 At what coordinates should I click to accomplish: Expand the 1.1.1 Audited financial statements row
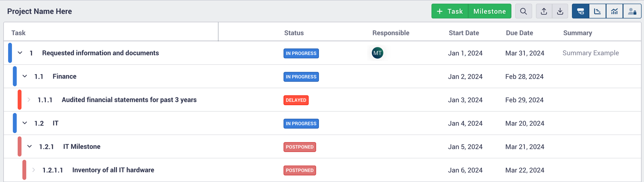click(29, 100)
